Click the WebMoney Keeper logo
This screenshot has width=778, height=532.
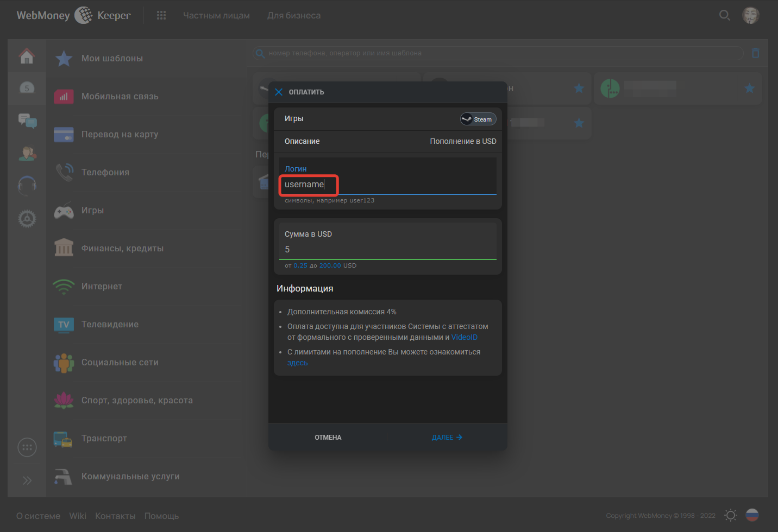pyautogui.click(x=73, y=15)
